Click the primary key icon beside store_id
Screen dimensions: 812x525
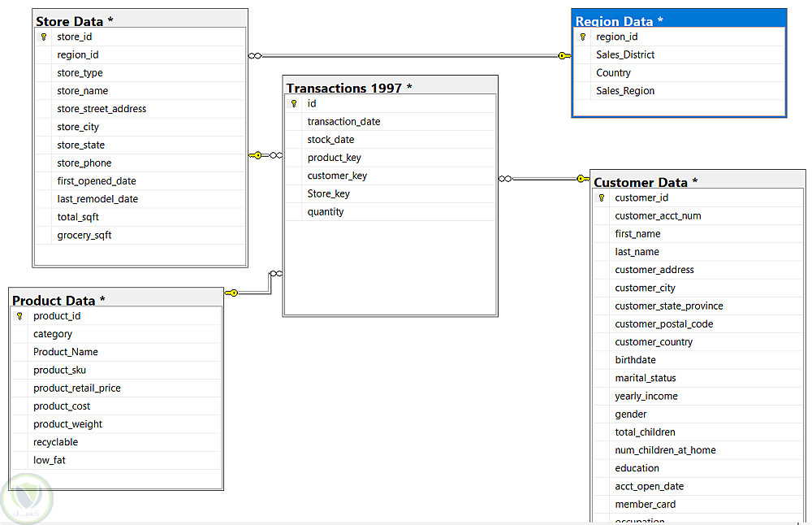click(x=44, y=37)
